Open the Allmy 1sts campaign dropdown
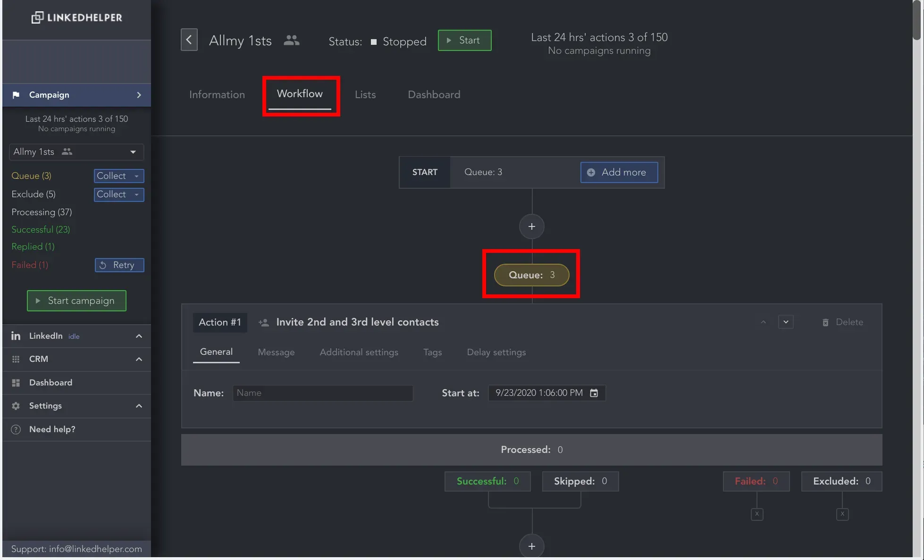 click(x=133, y=152)
